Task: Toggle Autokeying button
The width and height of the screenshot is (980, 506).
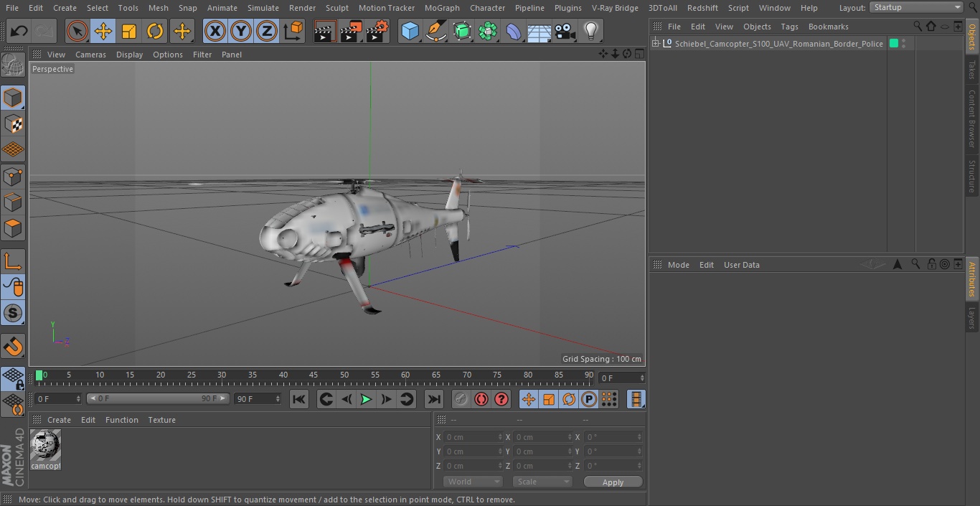Action: [481, 399]
